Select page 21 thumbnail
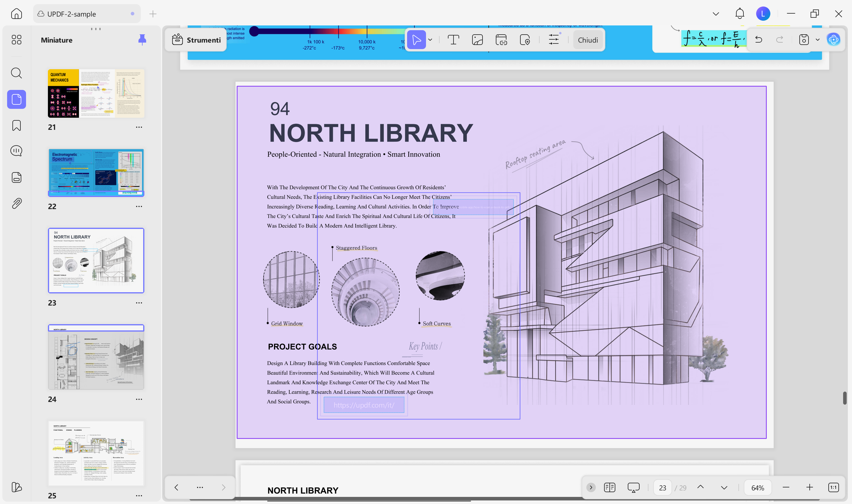Viewport: 852px width, 504px height. point(96,93)
